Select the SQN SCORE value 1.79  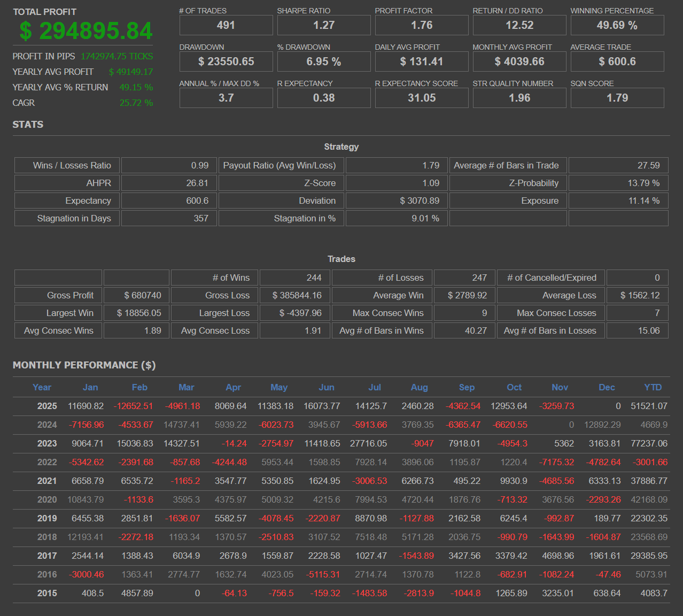(617, 97)
